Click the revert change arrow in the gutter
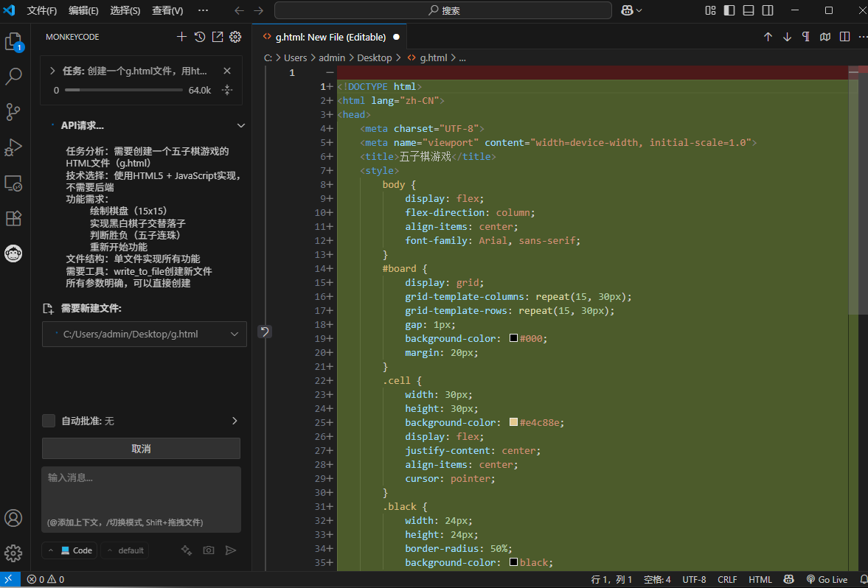868x588 pixels. pyautogui.click(x=265, y=332)
